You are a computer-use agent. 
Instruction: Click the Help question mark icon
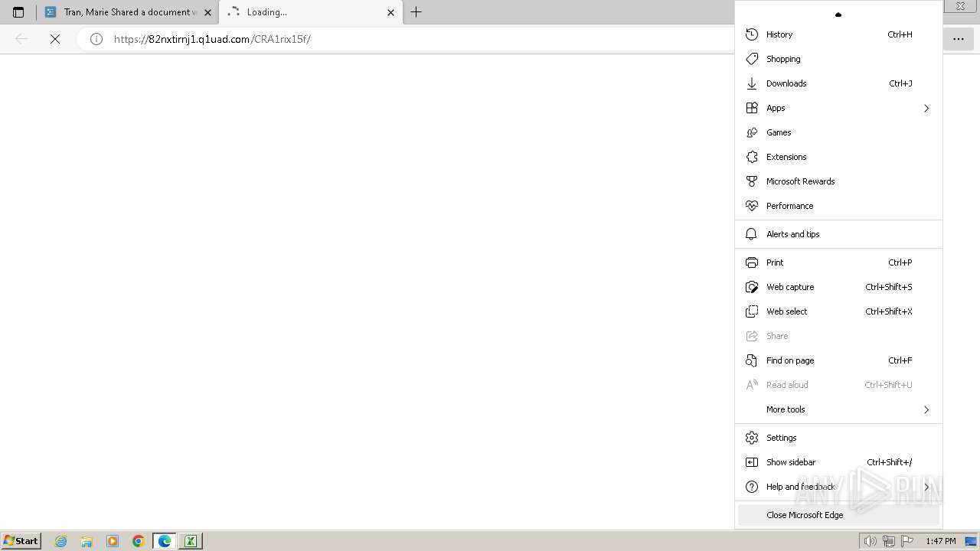(752, 487)
